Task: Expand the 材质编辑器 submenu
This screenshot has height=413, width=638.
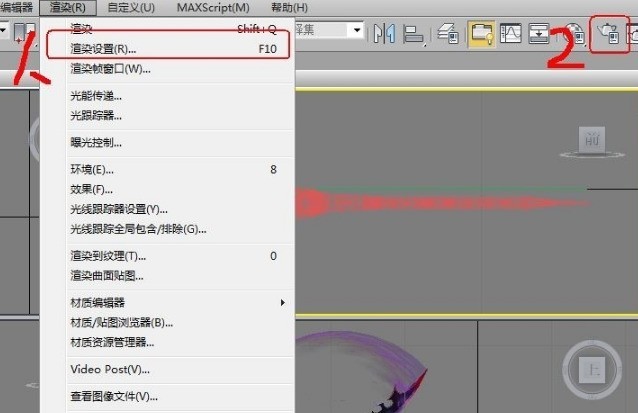Action: 282,302
